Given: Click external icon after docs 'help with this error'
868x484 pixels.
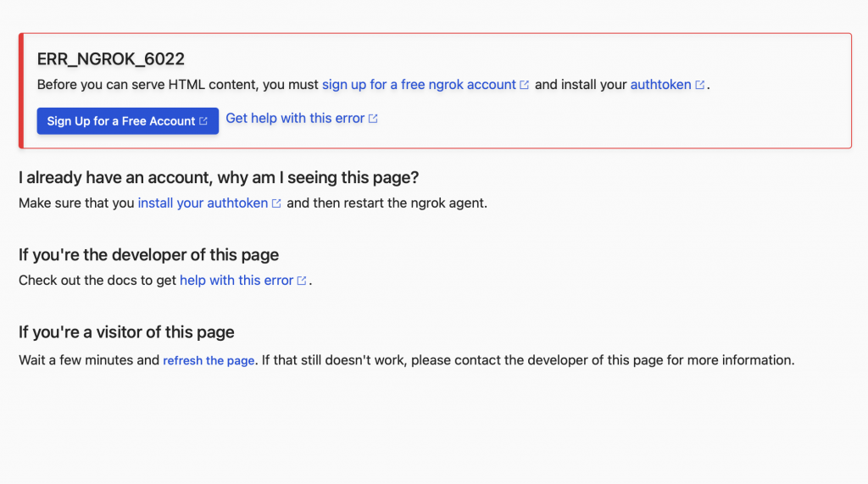Looking at the screenshot, I should point(302,281).
